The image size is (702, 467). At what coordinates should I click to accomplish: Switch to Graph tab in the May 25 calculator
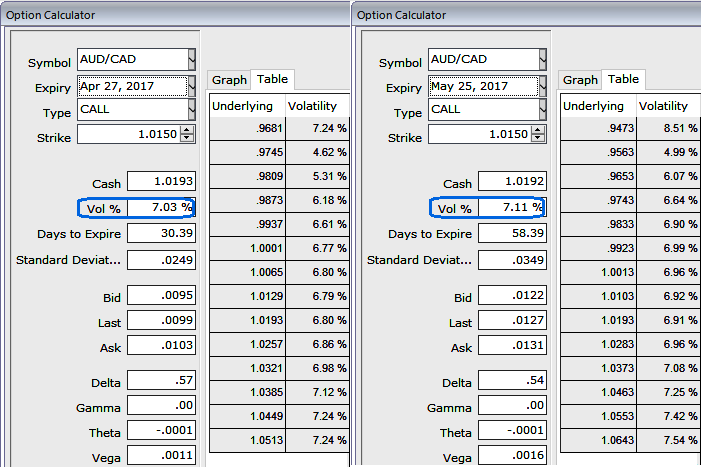[x=580, y=80]
